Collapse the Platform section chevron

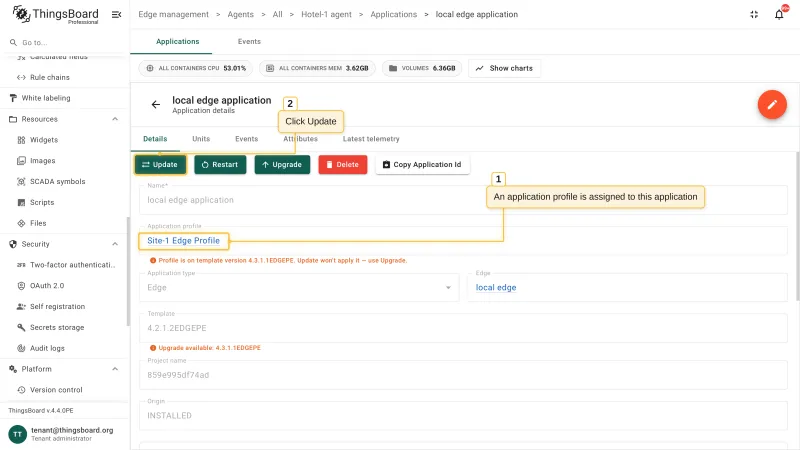(115, 369)
